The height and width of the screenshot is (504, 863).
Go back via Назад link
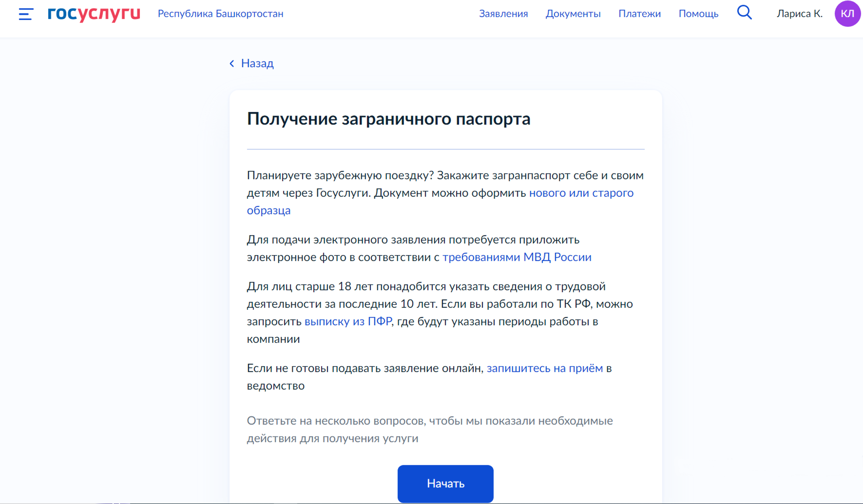pos(257,63)
